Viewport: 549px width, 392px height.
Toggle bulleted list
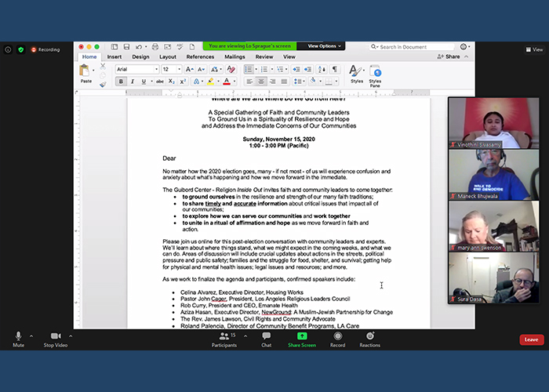click(249, 69)
